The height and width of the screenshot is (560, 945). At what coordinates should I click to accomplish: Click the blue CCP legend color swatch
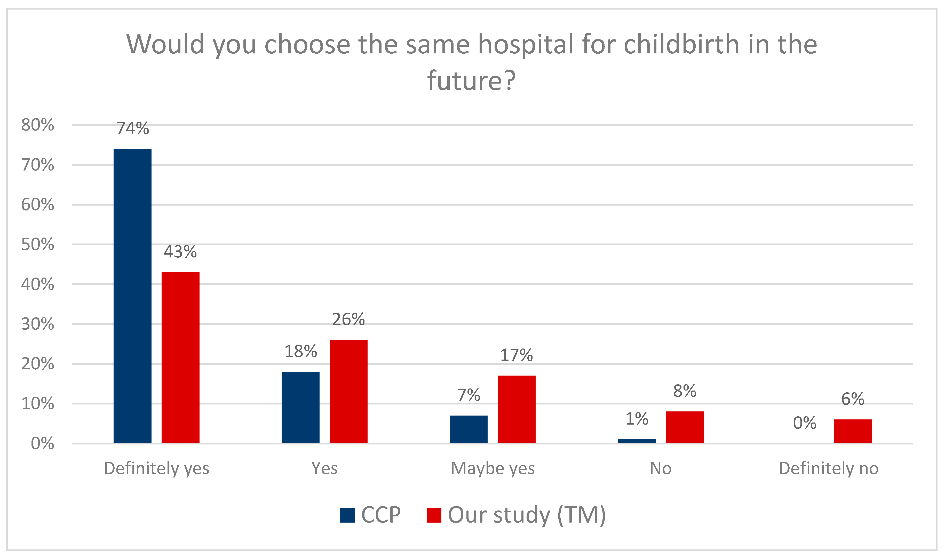point(347,515)
